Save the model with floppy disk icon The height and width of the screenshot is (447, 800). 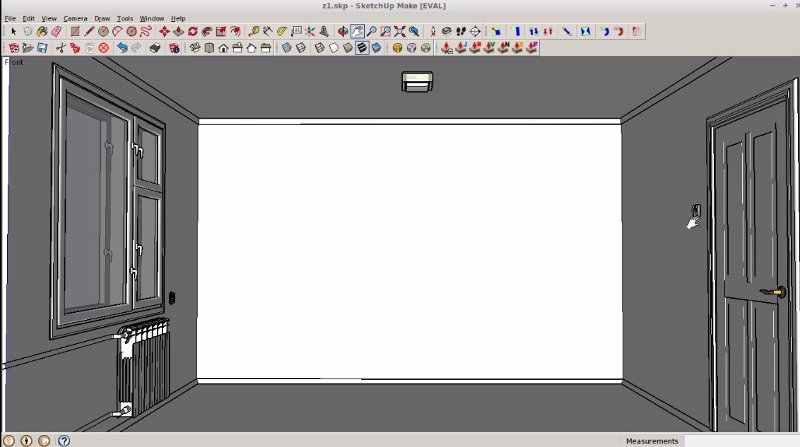pyautogui.click(x=42, y=48)
